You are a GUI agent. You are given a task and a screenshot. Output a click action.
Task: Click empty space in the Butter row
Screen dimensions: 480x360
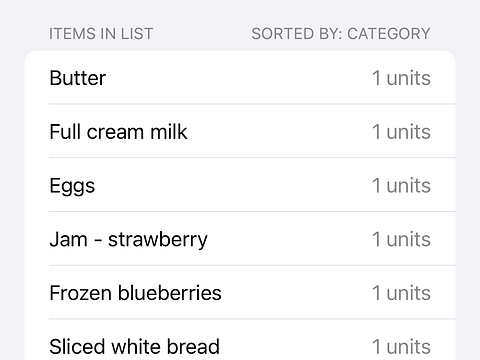238,78
